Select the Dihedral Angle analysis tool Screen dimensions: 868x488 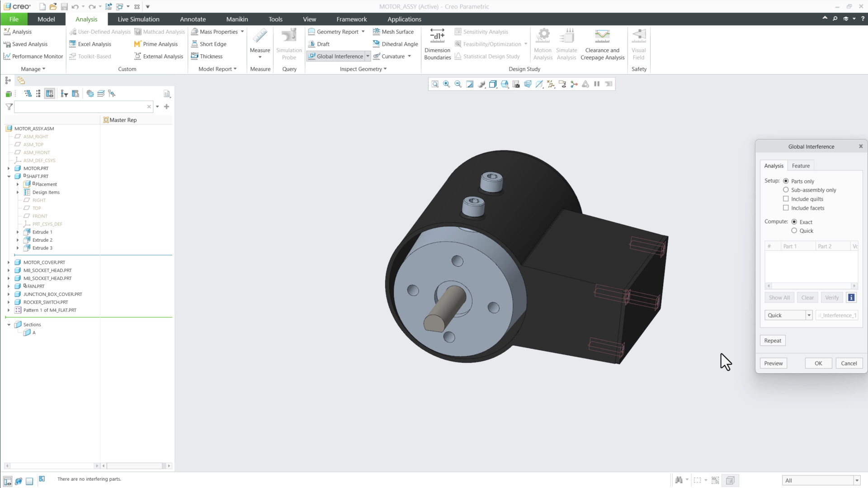pos(395,44)
